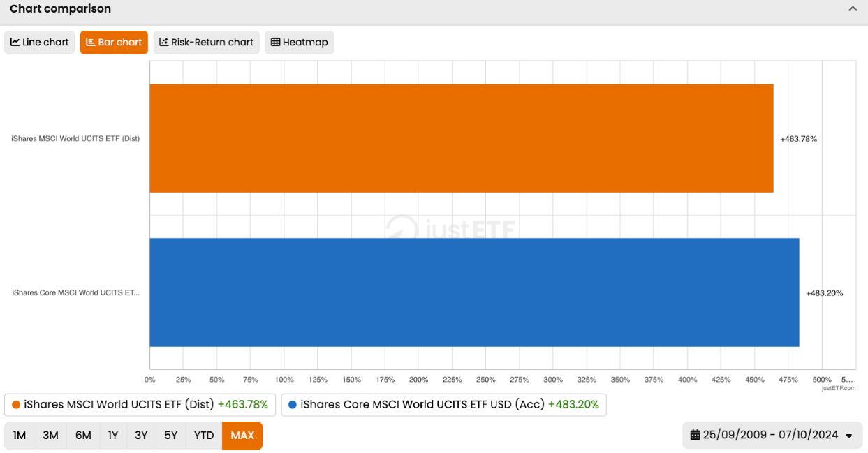Click the Heatmap grid icon
Image resolution: width=868 pixels, height=453 pixels.
(x=275, y=42)
